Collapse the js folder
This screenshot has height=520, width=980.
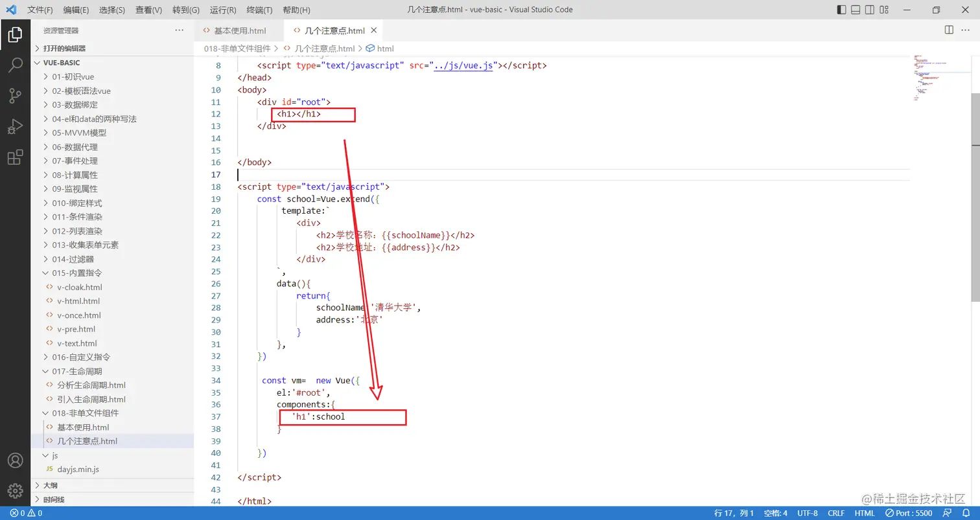click(112, 455)
